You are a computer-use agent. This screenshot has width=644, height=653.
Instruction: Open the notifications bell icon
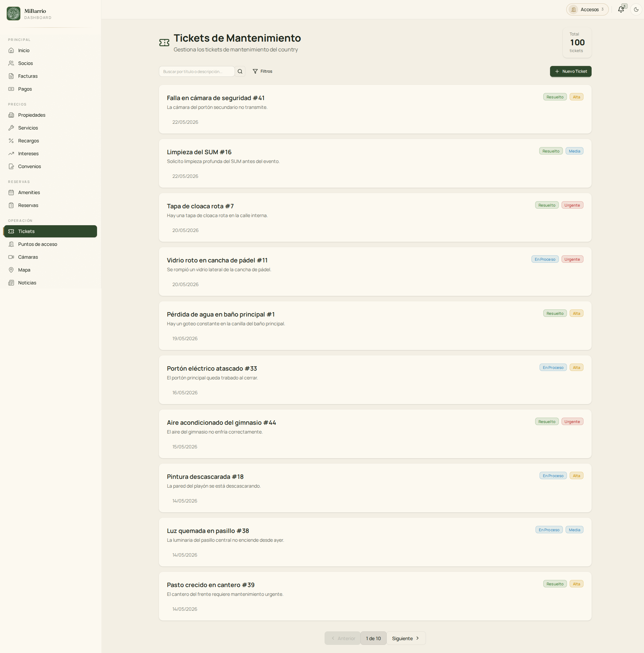(x=621, y=9)
